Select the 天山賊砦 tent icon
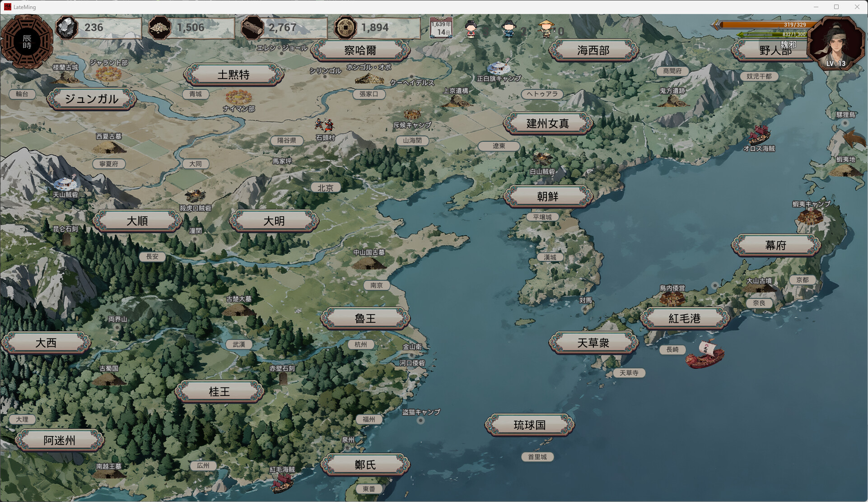Screen dimensions: 868x502 (65, 183)
